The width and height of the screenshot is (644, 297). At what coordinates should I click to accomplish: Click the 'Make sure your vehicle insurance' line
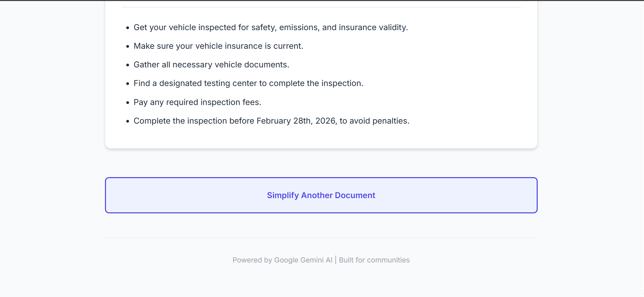tap(218, 46)
